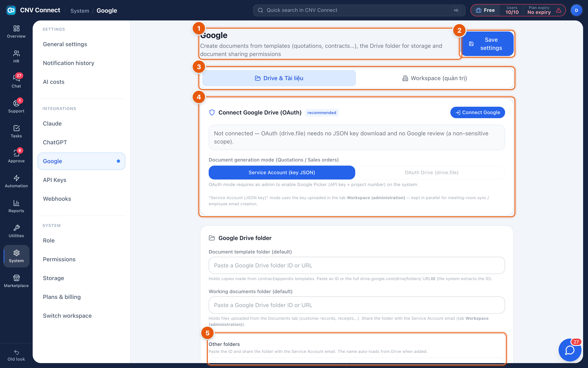588x368 pixels.
Task: Open Notification history page
Action: (81, 63)
